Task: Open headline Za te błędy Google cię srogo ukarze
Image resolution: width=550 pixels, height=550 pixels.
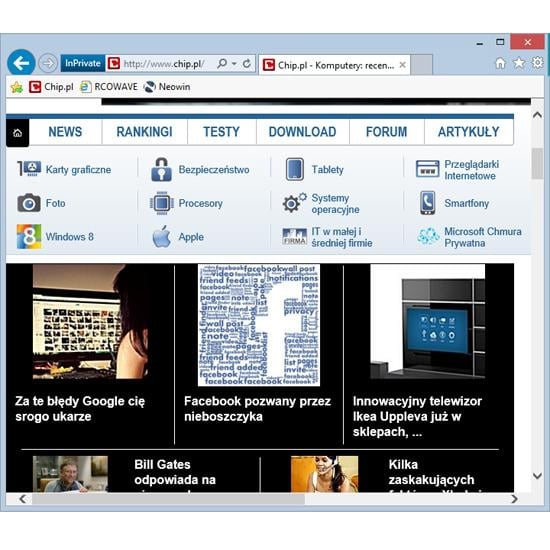Action: pyautogui.click(x=80, y=409)
